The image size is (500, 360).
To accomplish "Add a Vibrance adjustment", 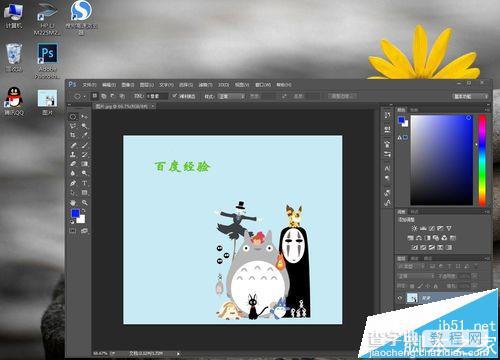I will coord(449,228).
